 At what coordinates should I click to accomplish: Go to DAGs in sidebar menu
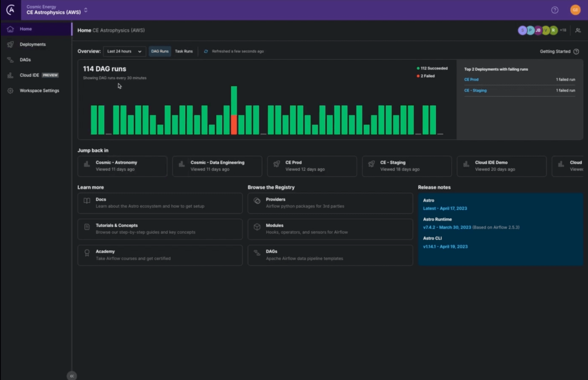(x=25, y=60)
